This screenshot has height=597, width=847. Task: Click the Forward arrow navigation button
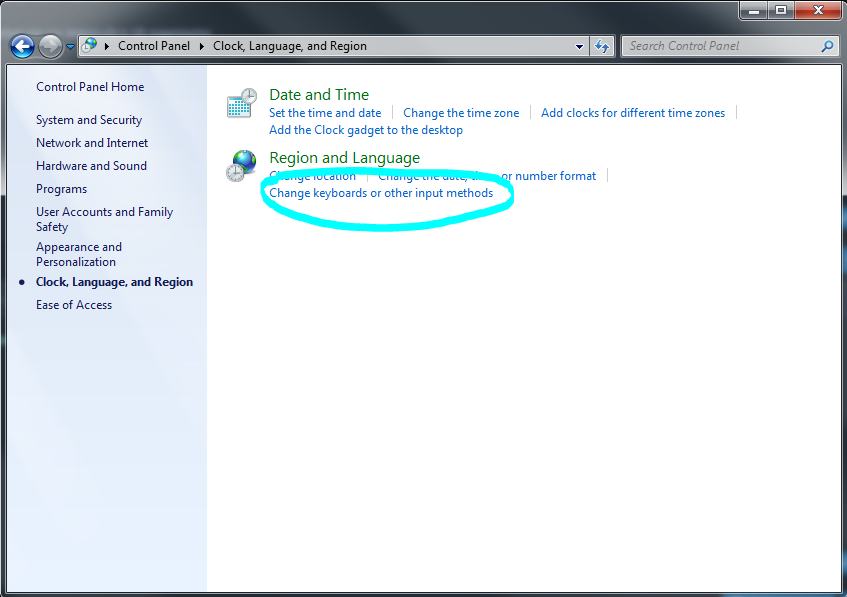pyautogui.click(x=51, y=46)
